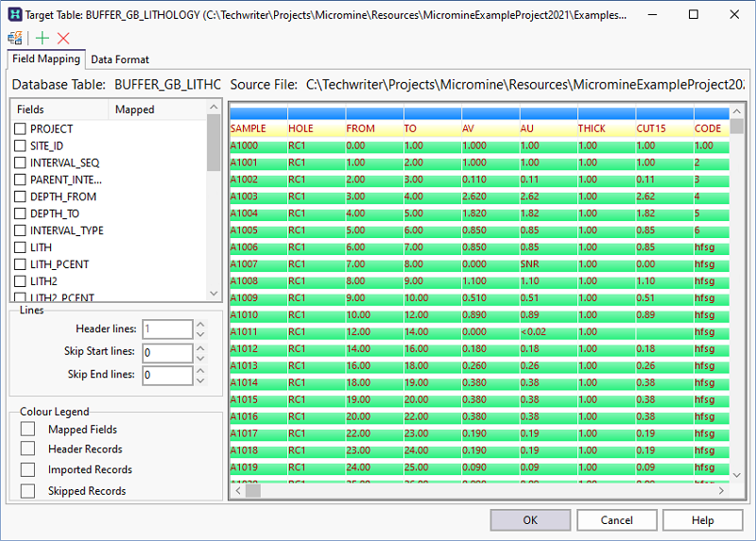Click the blue mapping cell above SAMPLE
The height and width of the screenshot is (541, 756).
click(x=258, y=113)
